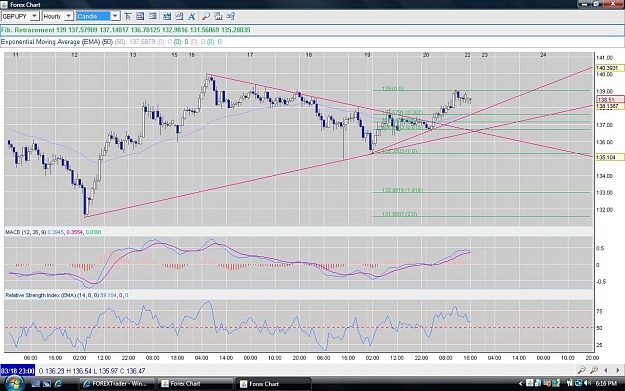The height and width of the screenshot is (391, 625).
Task: Switch to the first Forex Chart taskbar button
Action: pos(195,384)
